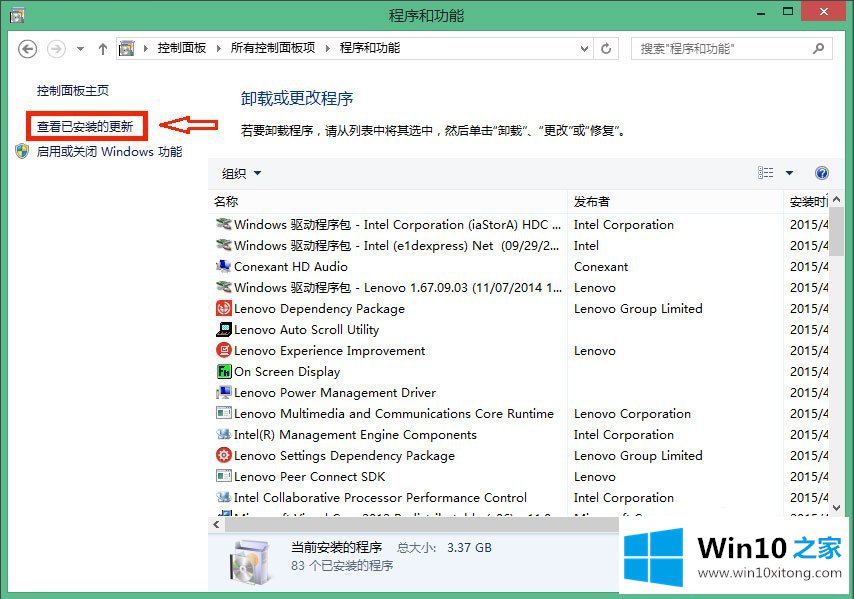
Task: Expand chevron after 所有控制面板项 breadcrumb
Action: pos(328,48)
